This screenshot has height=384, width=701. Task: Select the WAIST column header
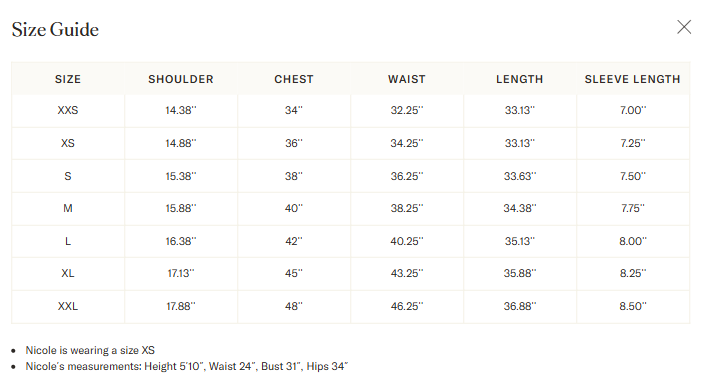tap(407, 79)
